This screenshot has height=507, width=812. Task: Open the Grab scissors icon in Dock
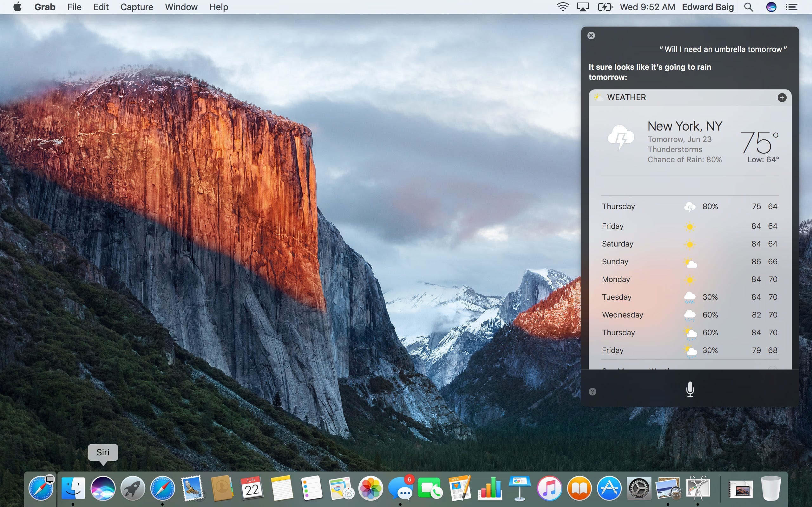click(x=697, y=488)
